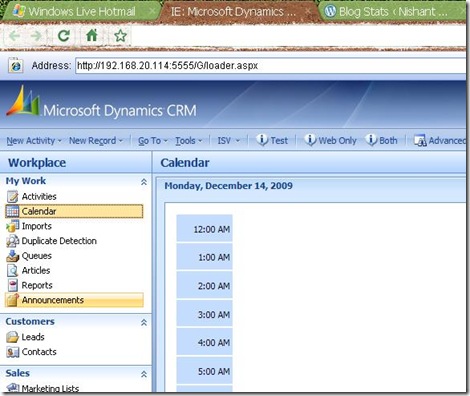
Task: Click the browser Back arrow button
Action: [14, 35]
